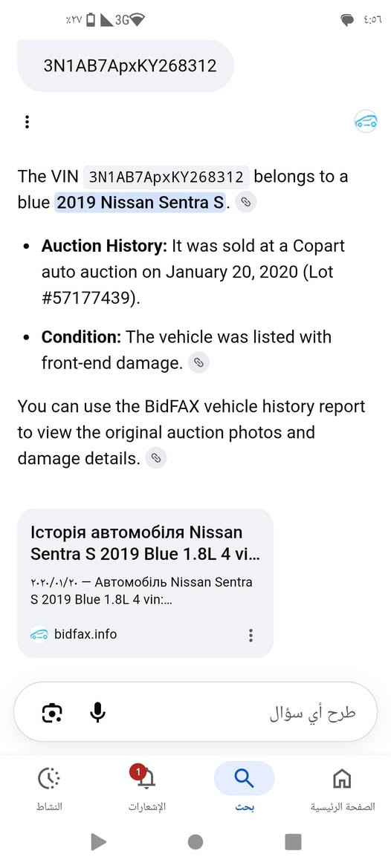The width and height of the screenshot is (391, 868).
Task: Tap the BidFAX car source icon
Action: [366, 121]
